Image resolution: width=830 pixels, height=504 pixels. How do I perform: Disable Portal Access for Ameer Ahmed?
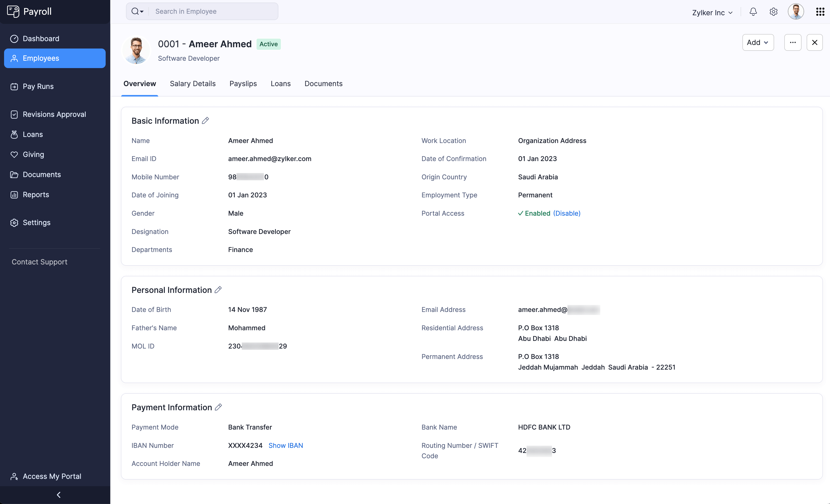click(x=567, y=213)
